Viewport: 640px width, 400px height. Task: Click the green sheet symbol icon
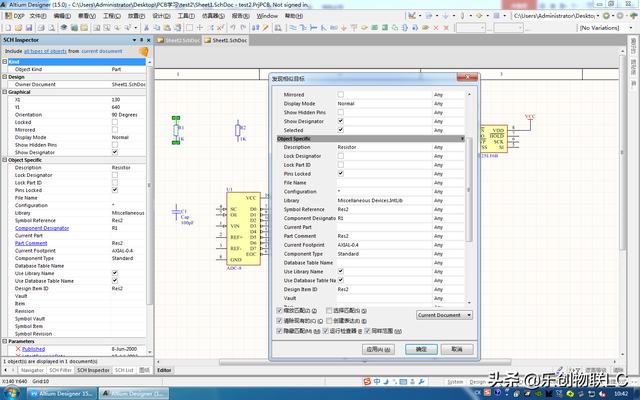pyautogui.click(x=374, y=28)
